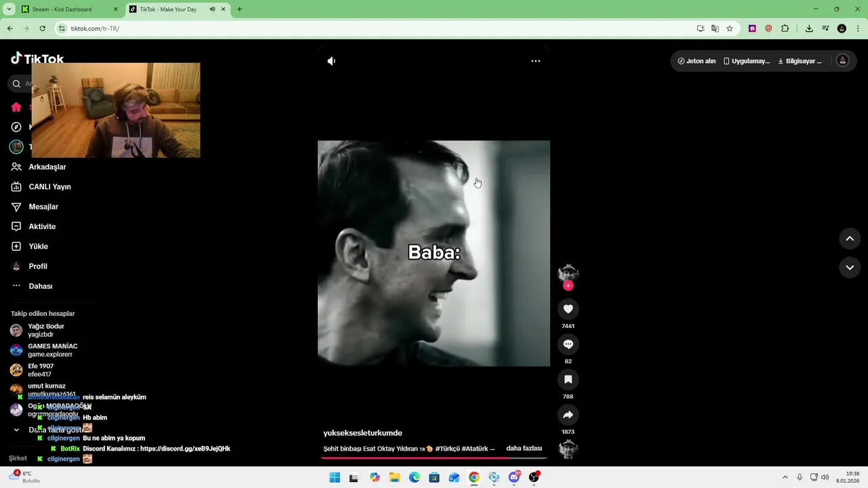The image size is (868, 488).
Task: Bookmark this page with the star icon
Action: (x=730, y=28)
